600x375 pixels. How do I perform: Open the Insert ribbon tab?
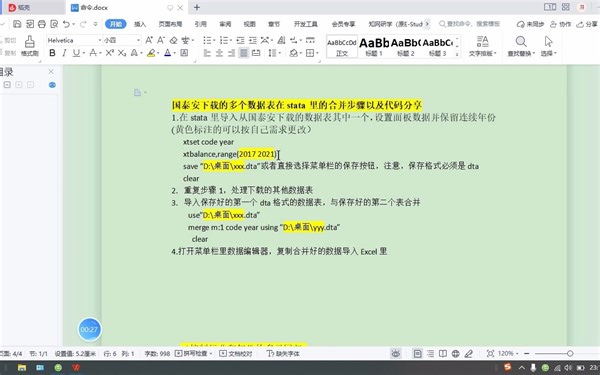coord(140,24)
